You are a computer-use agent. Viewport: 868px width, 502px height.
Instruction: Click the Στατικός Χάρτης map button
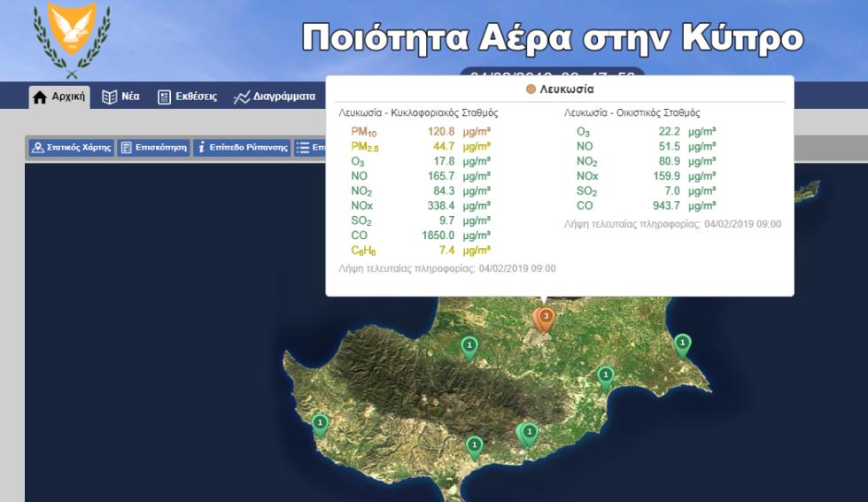pyautogui.click(x=71, y=148)
